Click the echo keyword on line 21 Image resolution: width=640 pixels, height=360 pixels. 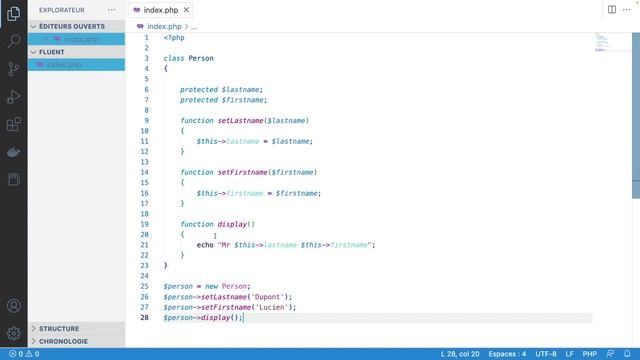[x=205, y=245]
